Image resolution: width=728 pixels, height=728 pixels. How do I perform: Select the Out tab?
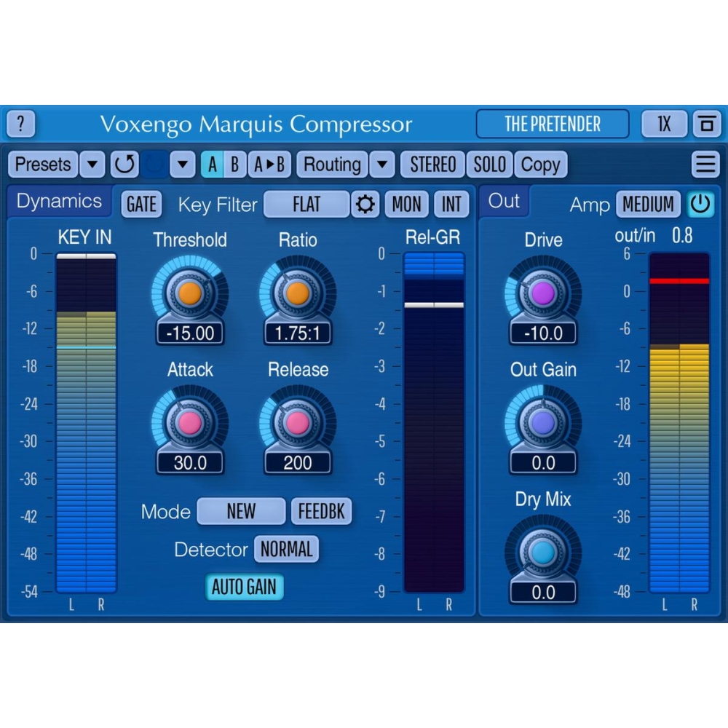(504, 201)
